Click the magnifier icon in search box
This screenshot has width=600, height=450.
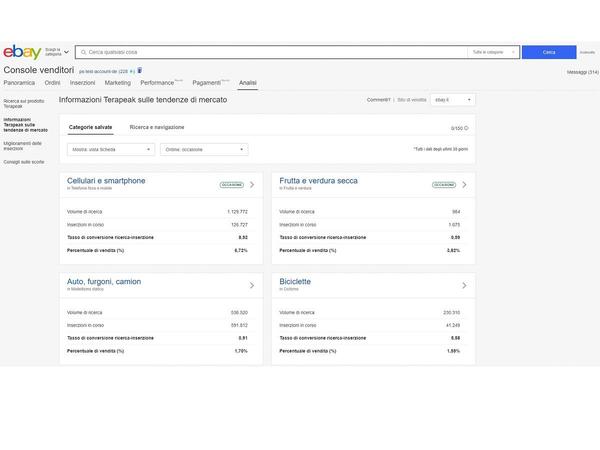tap(83, 52)
